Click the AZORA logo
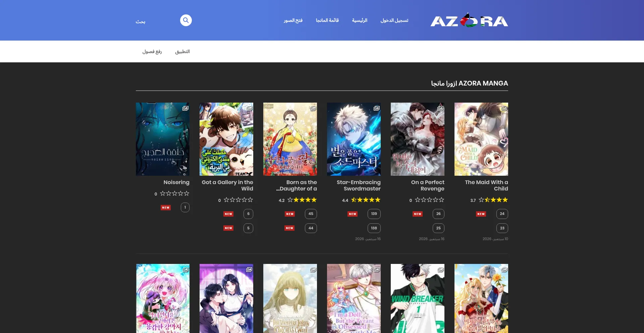This screenshot has height=333, width=644. coord(469,20)
